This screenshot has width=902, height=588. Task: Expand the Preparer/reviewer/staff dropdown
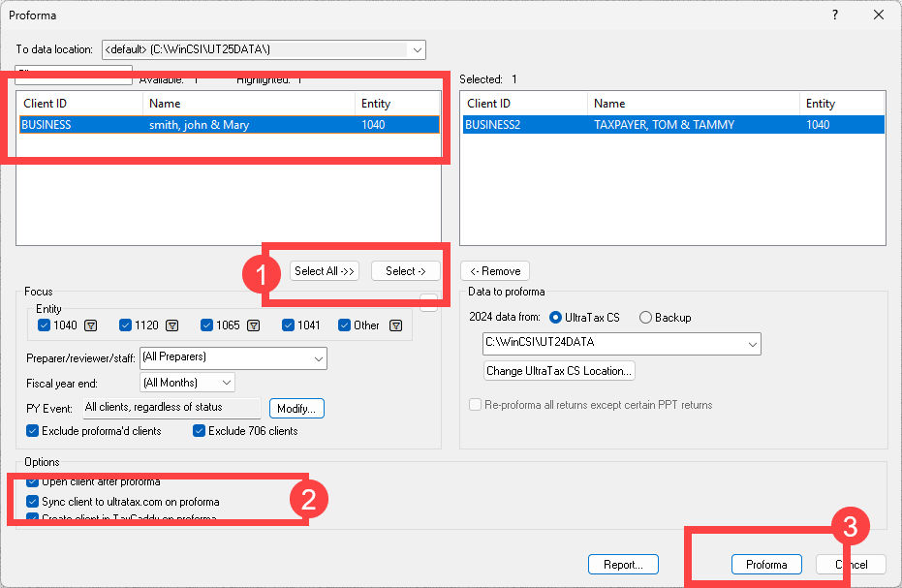[317, 358]
